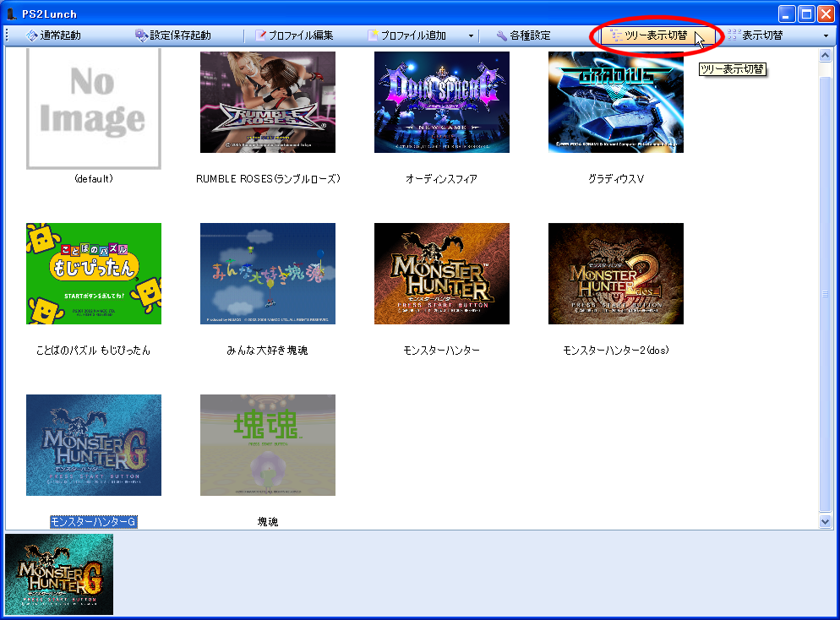
Task: Select the みんな大好き塊魂 thumbnail
Action: click(268, 274)
